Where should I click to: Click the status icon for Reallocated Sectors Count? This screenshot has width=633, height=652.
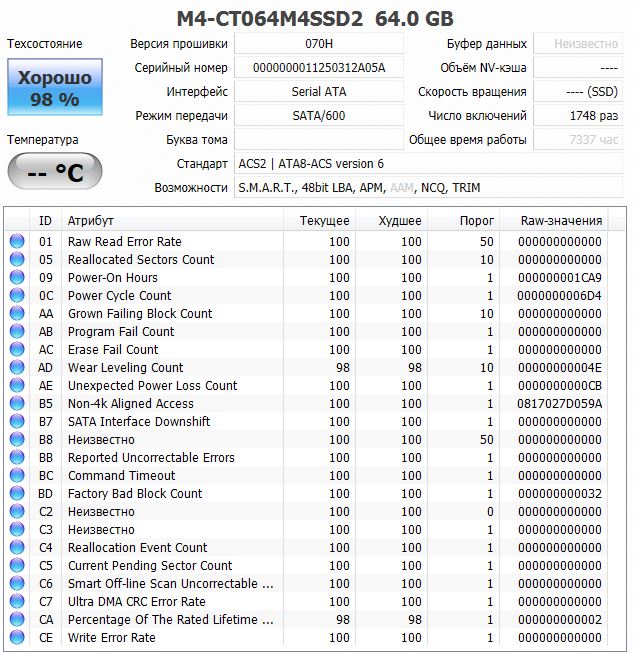click(x=17, y=259)
